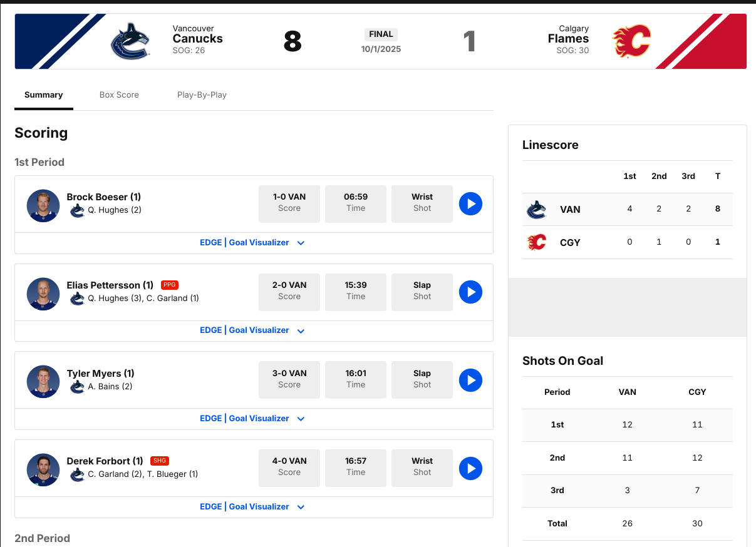Play video of Brock Boeser's goal
The height and width of the screenshot is (547, 756).
click(470, 204)
